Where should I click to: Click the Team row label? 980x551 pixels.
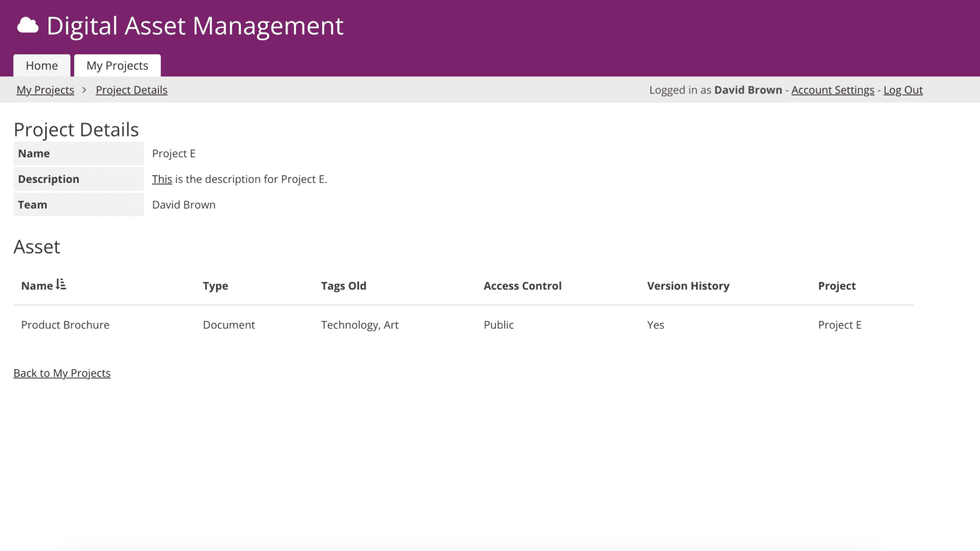point(33,204)
